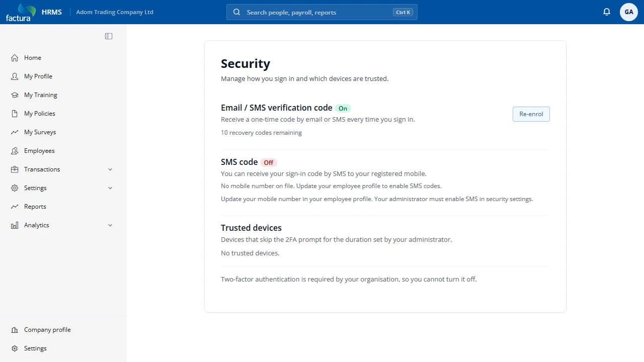Click the My Training graduation cap icon
This screenshot has height=362, width=644.
click(15, 95)
